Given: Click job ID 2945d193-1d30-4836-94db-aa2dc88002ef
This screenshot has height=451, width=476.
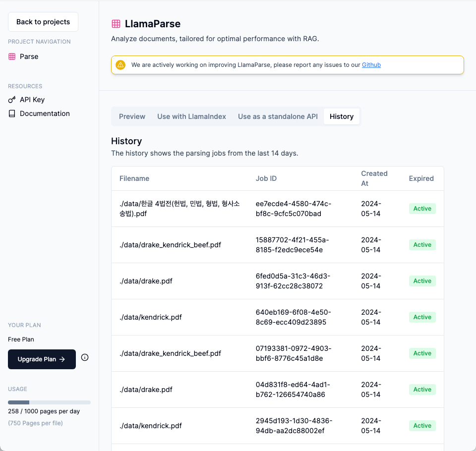Looking at the screenshot, I should [x=294, y=426].
